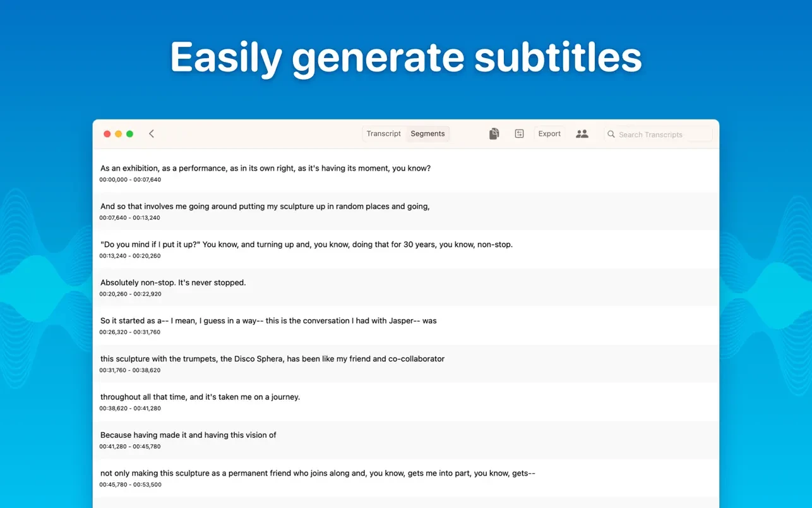This screenshot has height=508, width=812.
Task: Select the segment starting "As an exhibition"
Action: [265, 169]
